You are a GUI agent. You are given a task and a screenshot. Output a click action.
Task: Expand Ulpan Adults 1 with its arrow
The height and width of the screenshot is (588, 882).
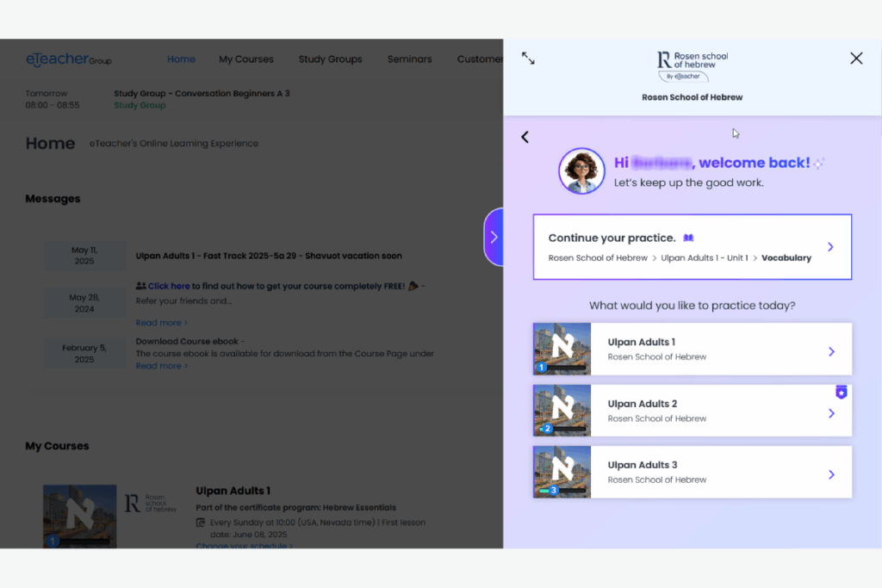(x=831, y=351)
